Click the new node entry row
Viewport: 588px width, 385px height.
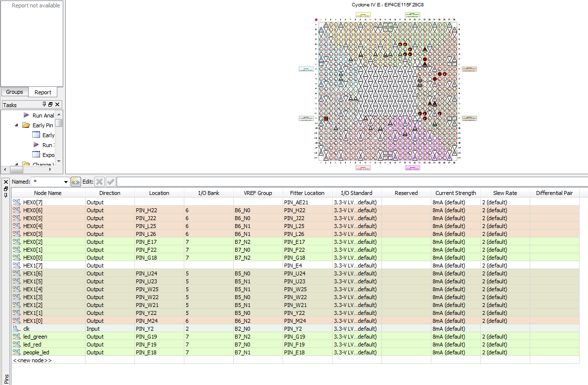(x=32, y=360)
